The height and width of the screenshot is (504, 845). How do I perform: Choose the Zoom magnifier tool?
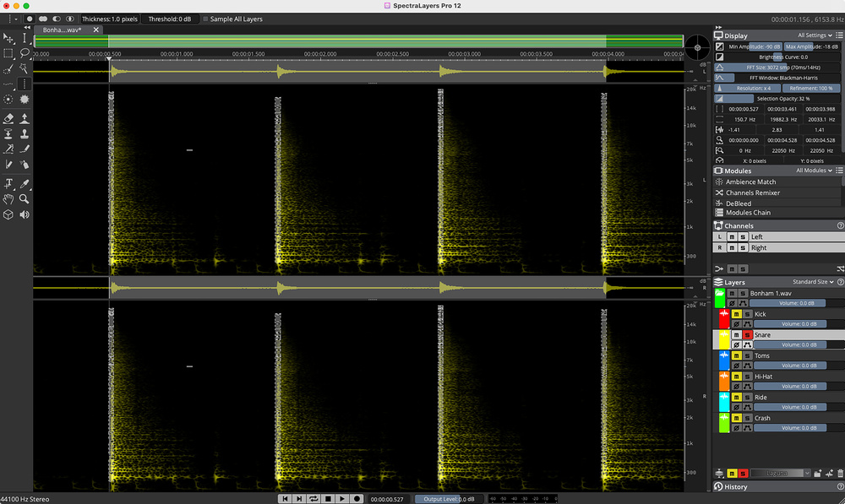pos(25,198)
